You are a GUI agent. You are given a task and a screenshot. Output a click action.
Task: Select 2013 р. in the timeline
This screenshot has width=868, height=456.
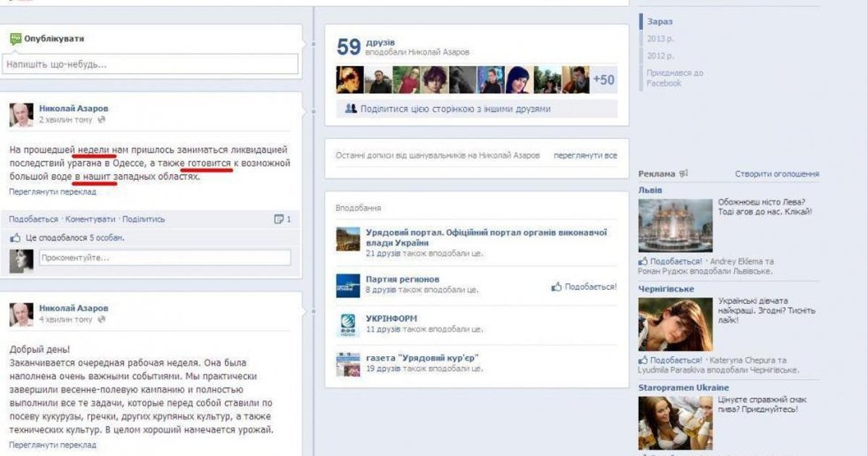tap(660, 39)
